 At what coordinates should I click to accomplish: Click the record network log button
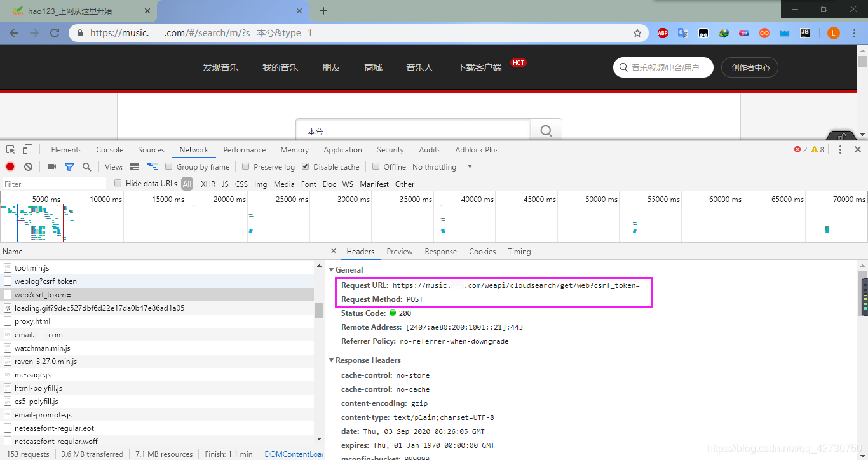pyautogui.click(x=10, y=166)
